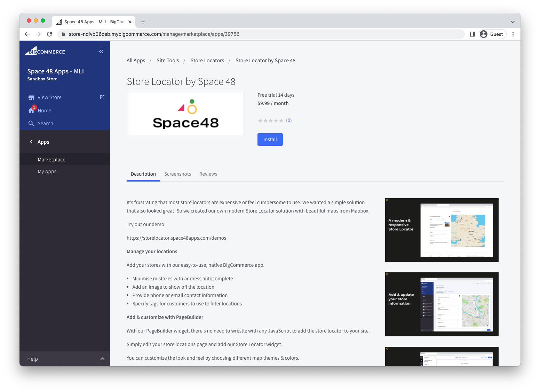Switch to the Screenshots tab
Viewport: 540px width, 392px height.
tap(177, 174)
